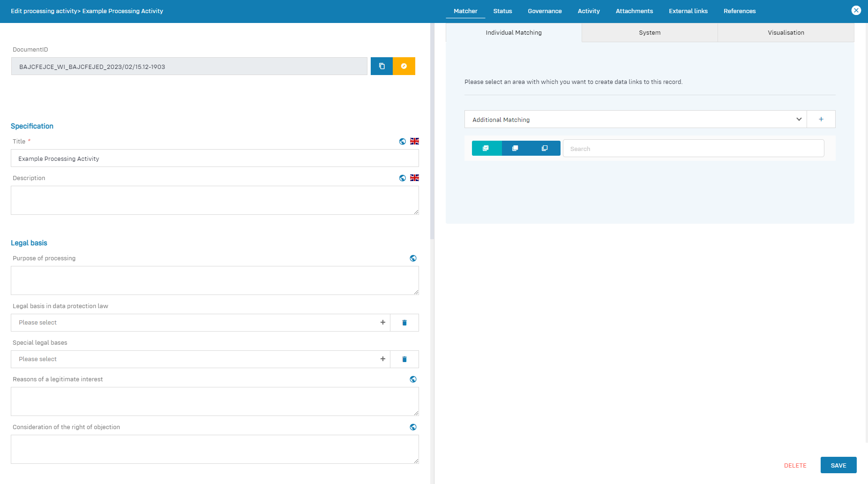
Task: Click the red DELETE link
Action: (795, 466)
